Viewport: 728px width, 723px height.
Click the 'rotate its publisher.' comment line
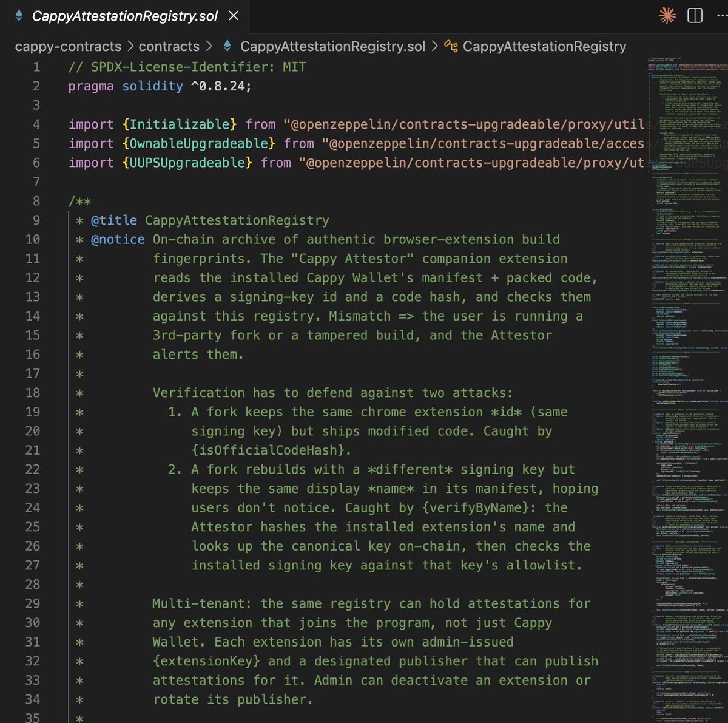coord(233,699)
